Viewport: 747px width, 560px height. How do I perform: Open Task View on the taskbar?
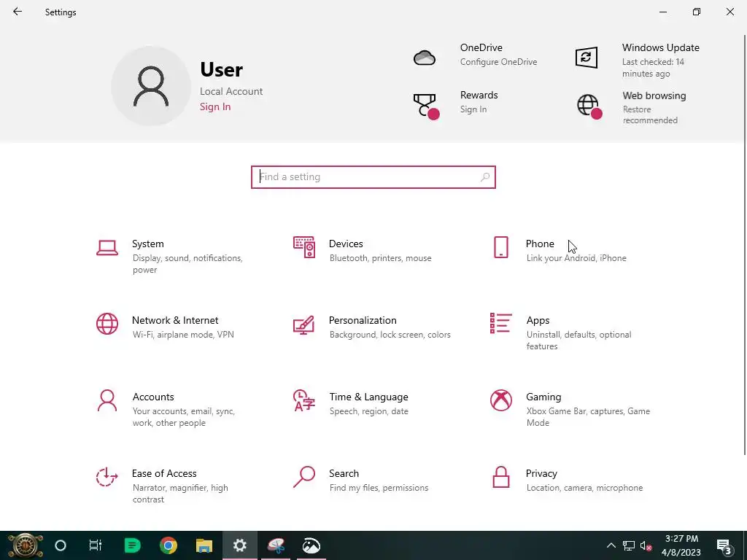tap(96, 545)
